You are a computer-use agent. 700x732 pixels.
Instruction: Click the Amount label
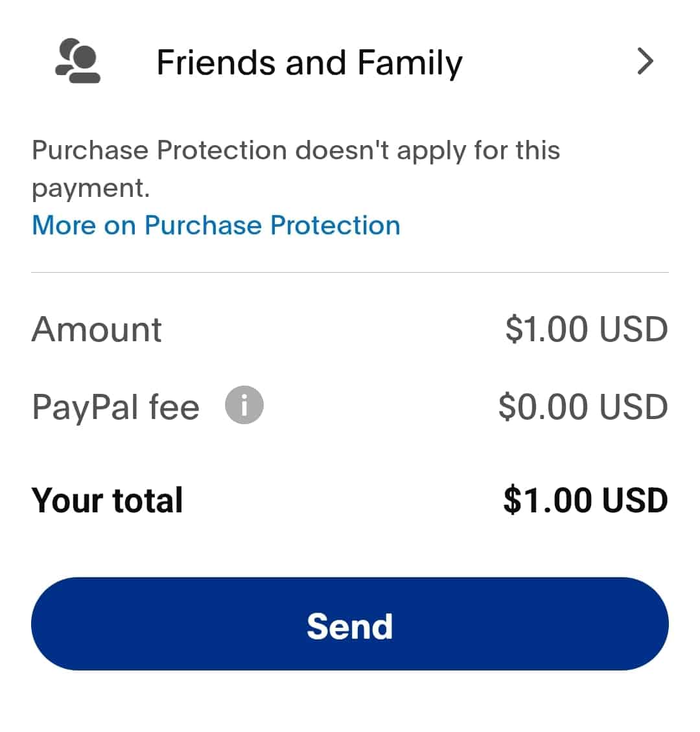tap(97, 330)
